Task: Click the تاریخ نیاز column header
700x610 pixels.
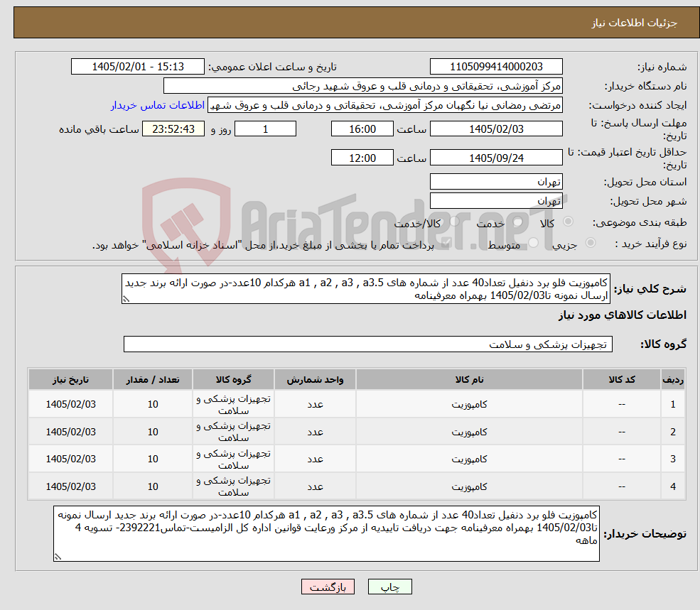Action: click(x=70, y=379)
